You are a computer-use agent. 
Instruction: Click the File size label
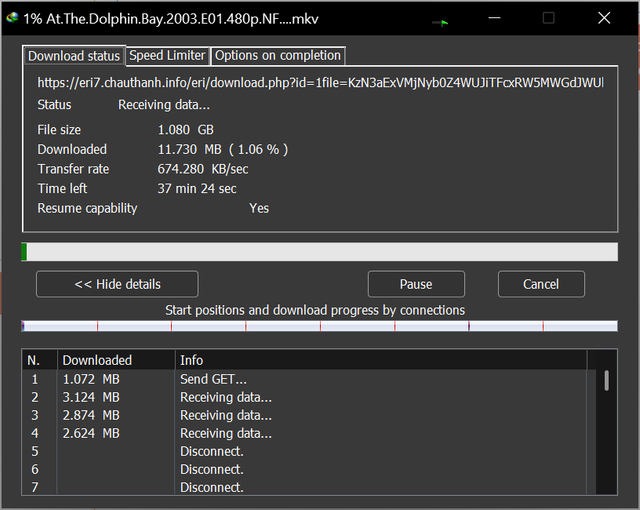click(x=59, y=130)
